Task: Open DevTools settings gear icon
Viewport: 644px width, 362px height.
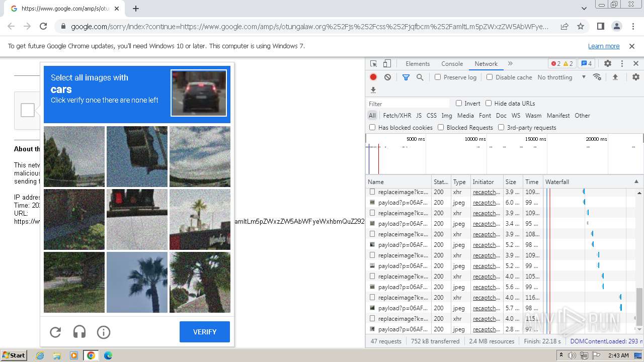Action: click(x=608, y=64)
